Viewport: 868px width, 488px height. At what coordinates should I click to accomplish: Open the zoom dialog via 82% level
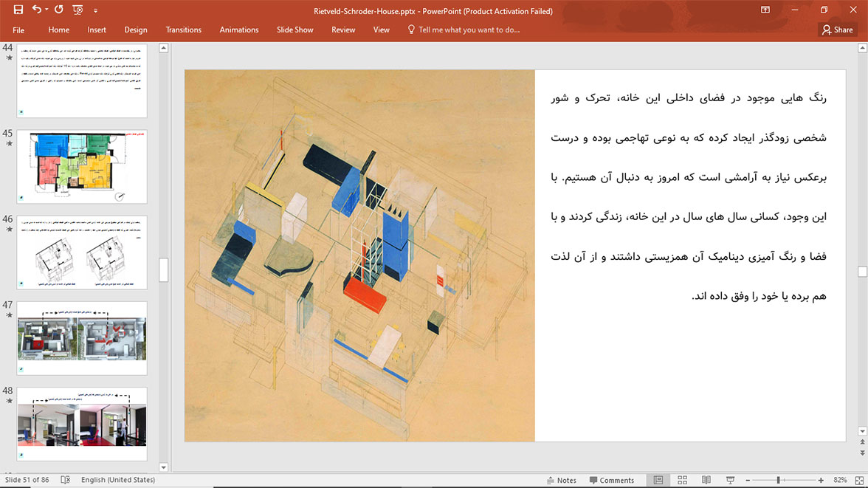tap(840, 480)
